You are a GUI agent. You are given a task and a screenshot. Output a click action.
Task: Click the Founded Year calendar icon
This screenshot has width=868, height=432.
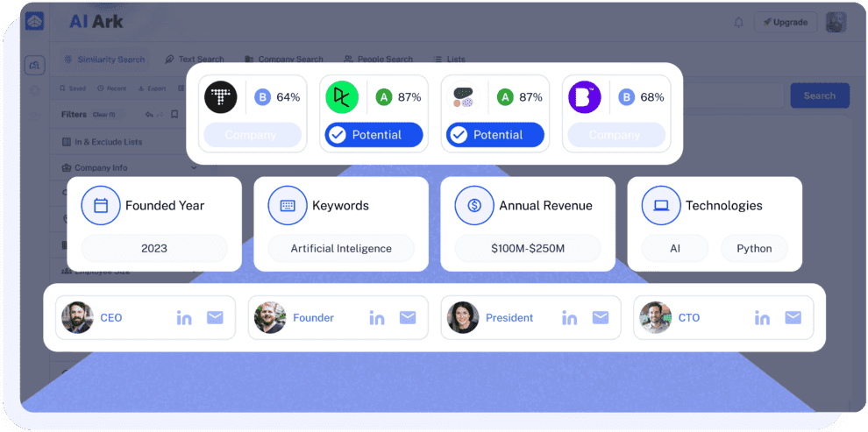coord(100,205)
